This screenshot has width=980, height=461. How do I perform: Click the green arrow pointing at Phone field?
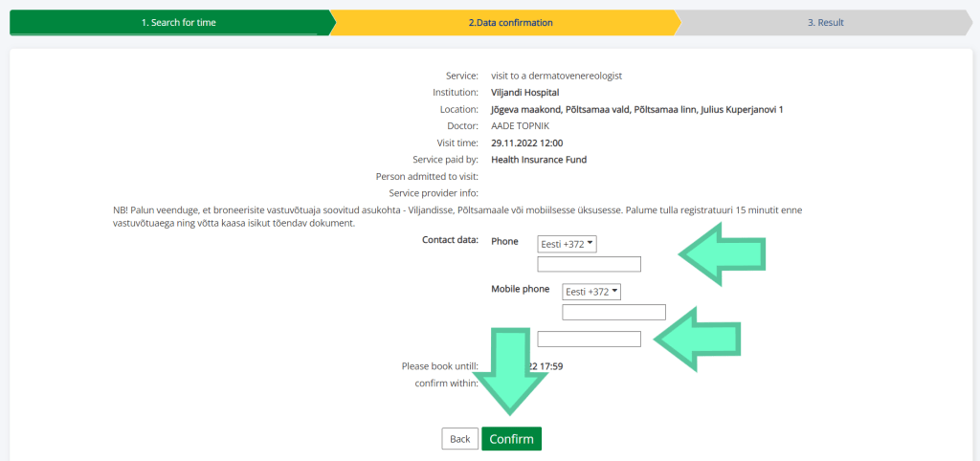[723, 253]
